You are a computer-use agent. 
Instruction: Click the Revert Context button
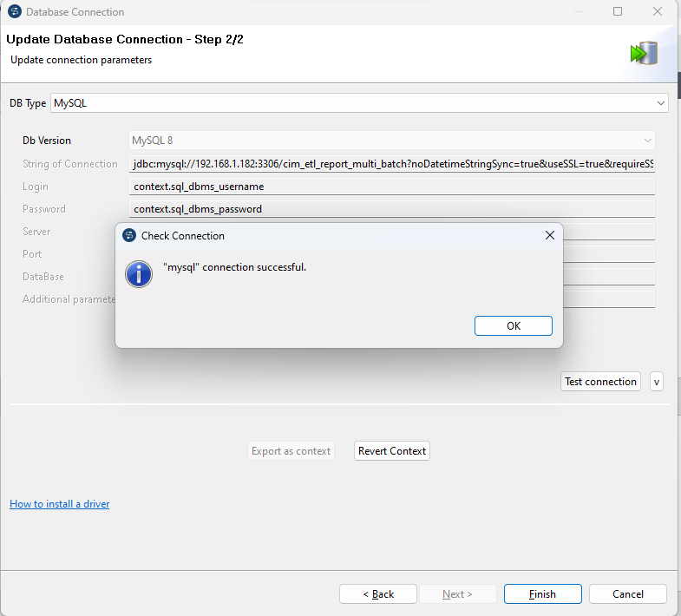pyautogui.click(x=392, y=451)
